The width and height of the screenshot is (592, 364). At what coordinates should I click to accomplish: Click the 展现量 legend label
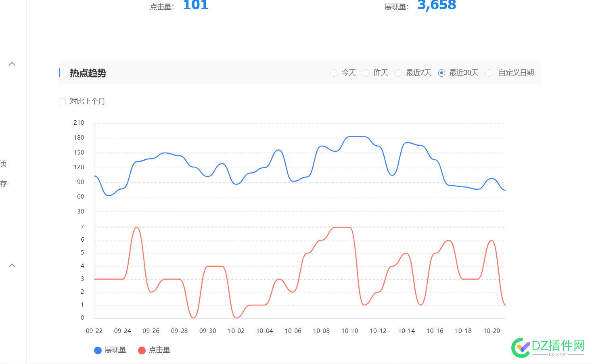tap(115, 350)
